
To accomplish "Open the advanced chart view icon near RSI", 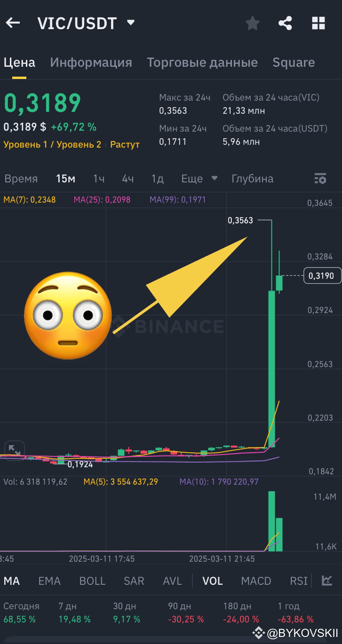I will pos(328,581).
